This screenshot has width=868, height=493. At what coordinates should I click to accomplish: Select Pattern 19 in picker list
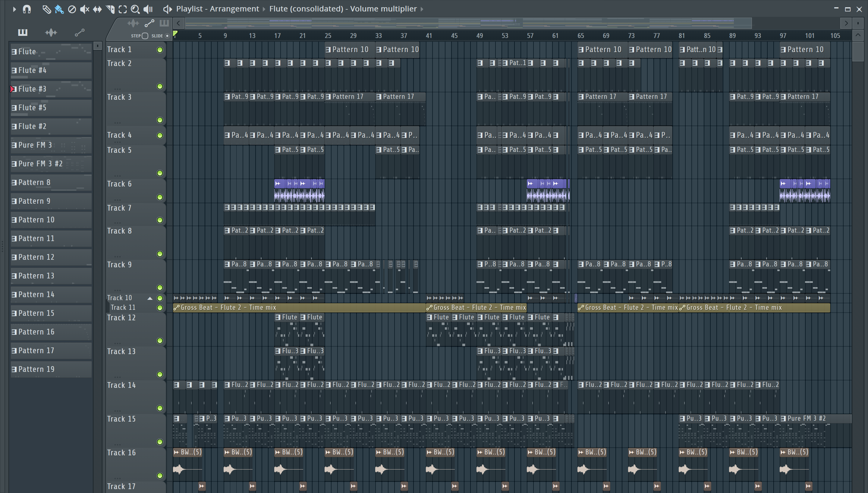(x=51, y=369)
